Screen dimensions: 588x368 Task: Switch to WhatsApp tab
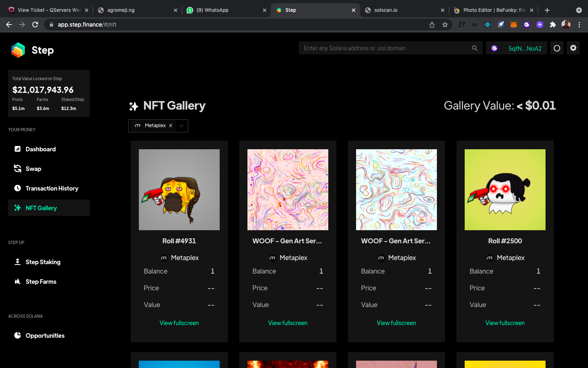(226, 10)
